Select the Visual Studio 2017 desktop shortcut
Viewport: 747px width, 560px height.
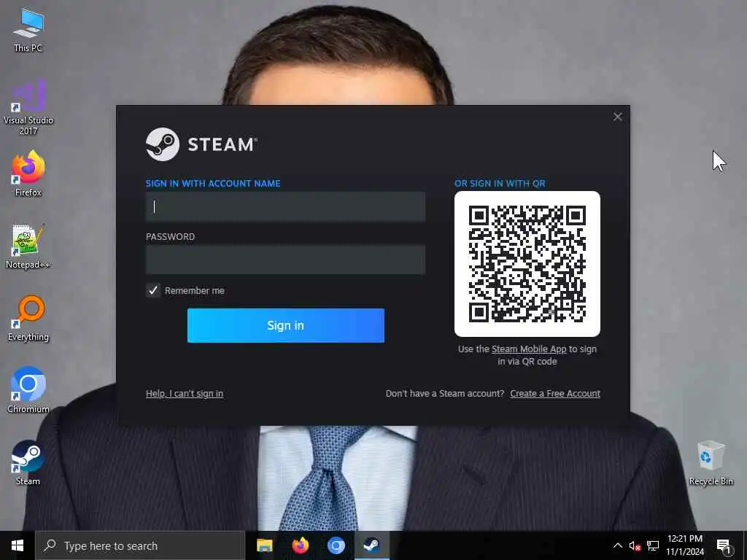[28, 107]
